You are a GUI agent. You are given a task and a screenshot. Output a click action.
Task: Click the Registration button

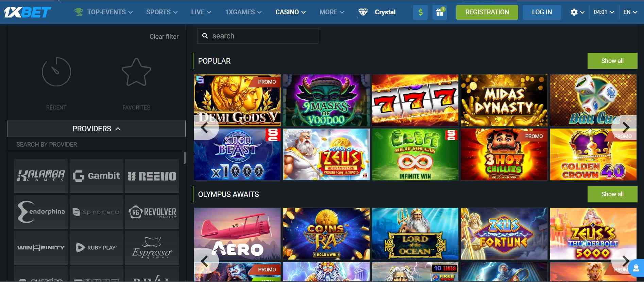487,12
